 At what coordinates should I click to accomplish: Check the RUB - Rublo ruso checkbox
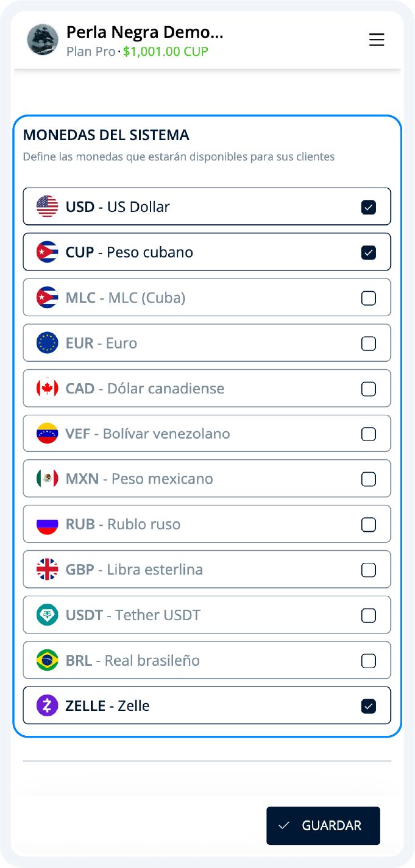[368, 524]
